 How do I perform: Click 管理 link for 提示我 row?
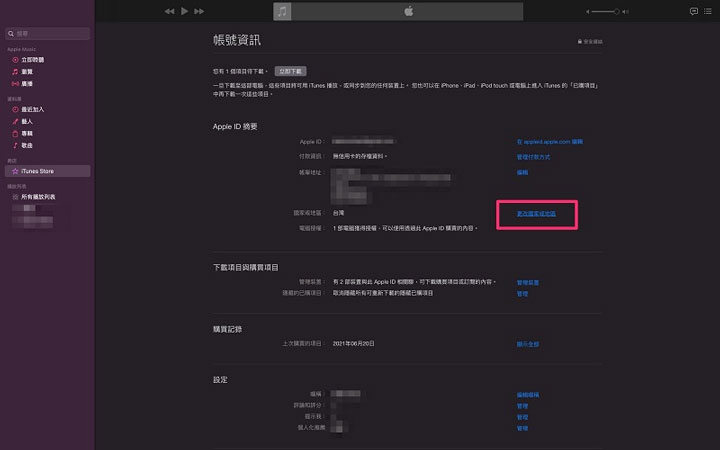click(522, 417)
